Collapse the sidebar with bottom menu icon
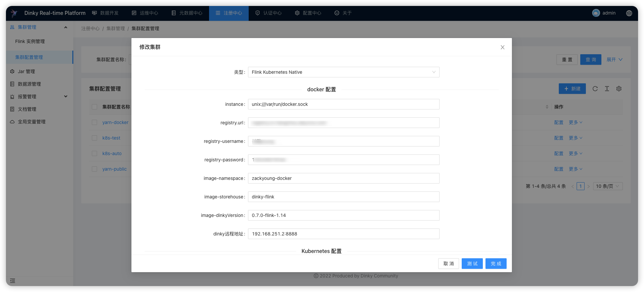Viewport: 644px width, 292px height. click(x=13, y=281)
